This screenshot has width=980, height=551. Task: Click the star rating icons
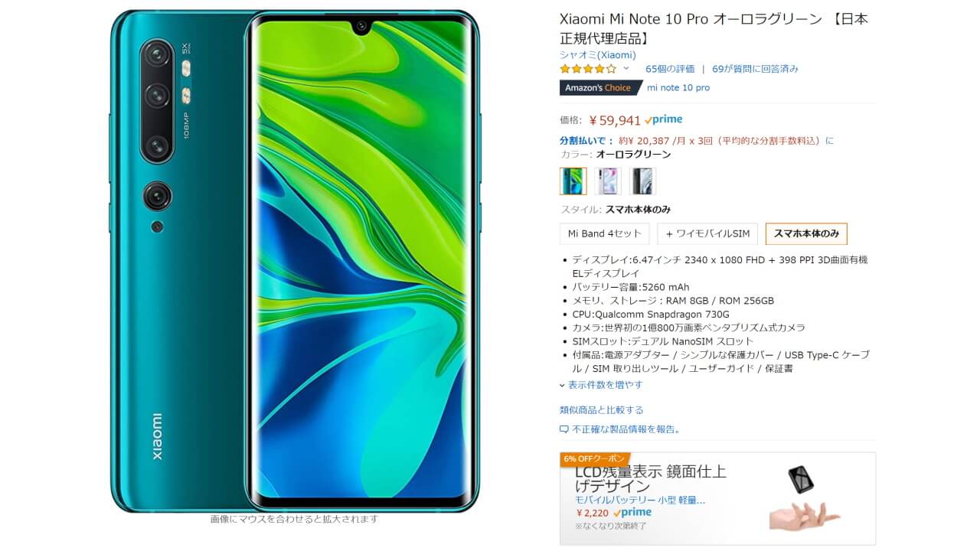point(588,69)
